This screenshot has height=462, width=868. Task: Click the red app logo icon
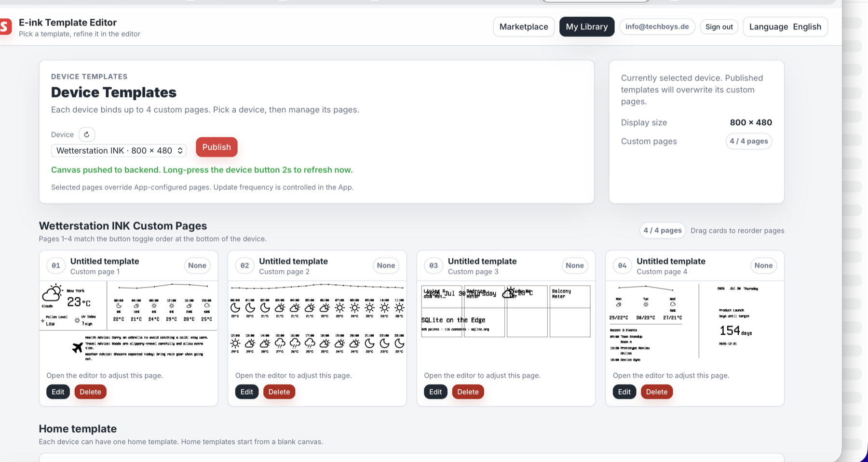coord(5,26)
